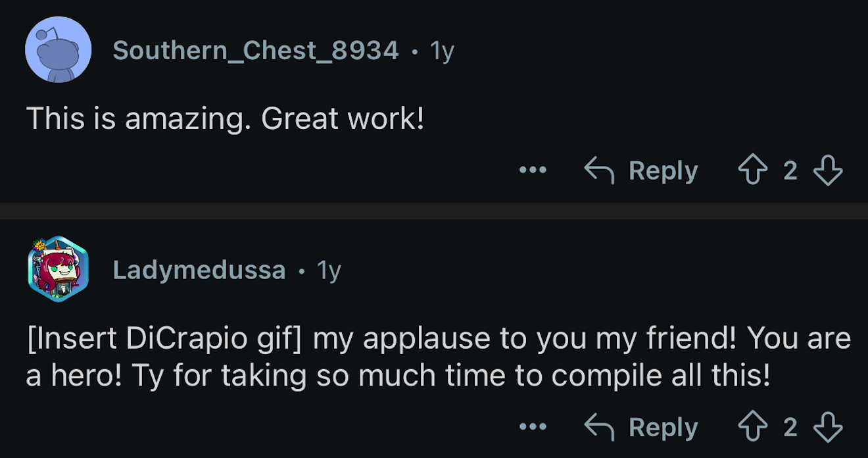Click the timestamp on Southern_Chest_8934's comment
This screenshot has width=868, height=458.
pyautogui.click(x=442, y=50)
